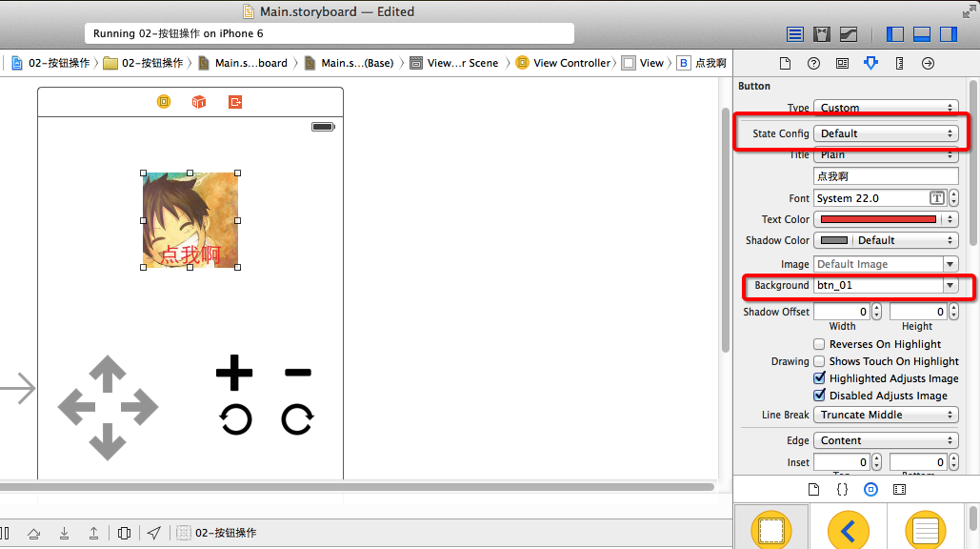Click the Exit icon in scene dock
This screenshot has width=980, height=549.
click(235, 101)
